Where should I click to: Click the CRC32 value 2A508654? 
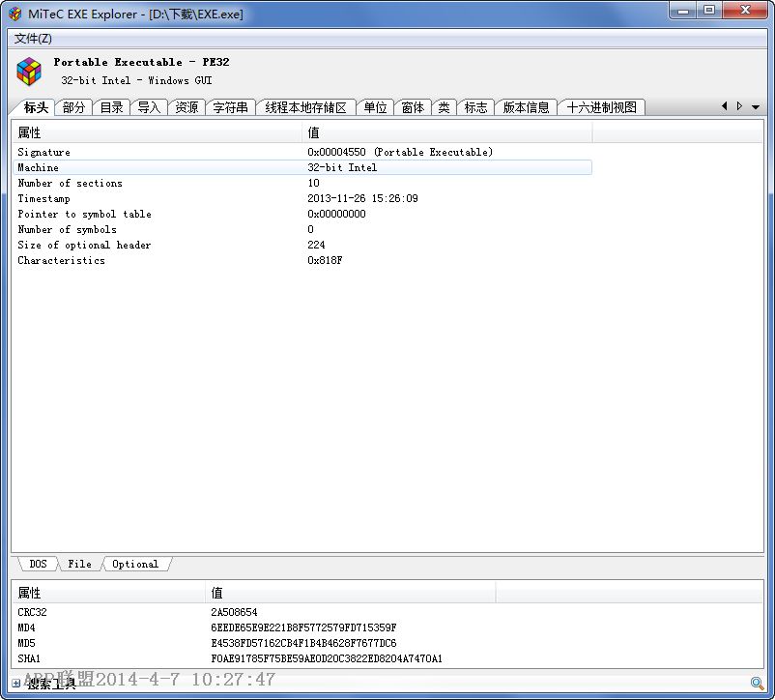coord(234,612)
